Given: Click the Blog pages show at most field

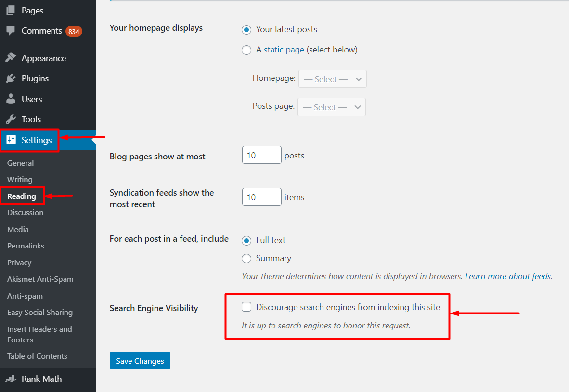Looking at the screenshot, I should point(261,155).
